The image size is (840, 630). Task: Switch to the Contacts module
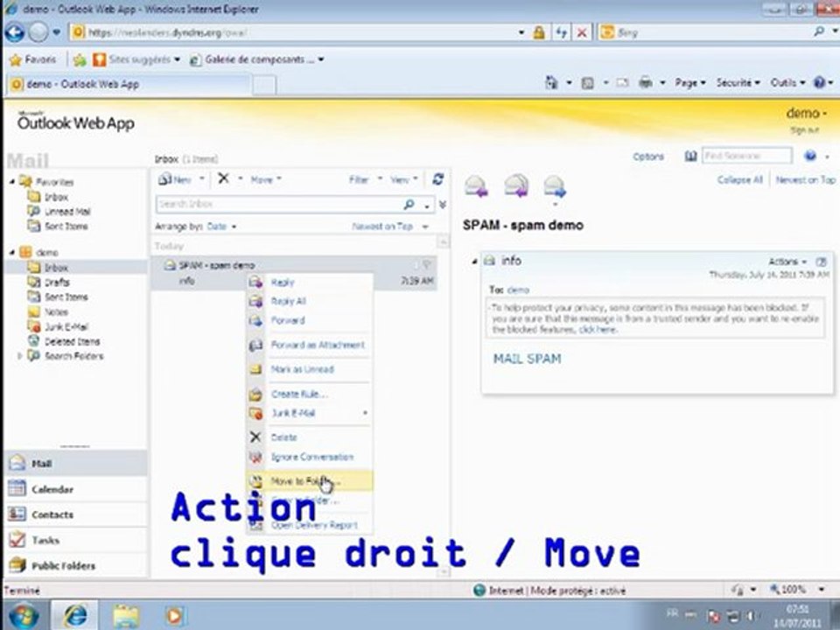(x=75, y=514)
